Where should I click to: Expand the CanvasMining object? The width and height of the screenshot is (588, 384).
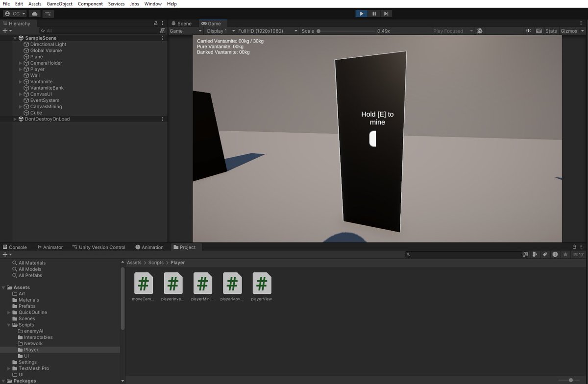tap(21, 107)
